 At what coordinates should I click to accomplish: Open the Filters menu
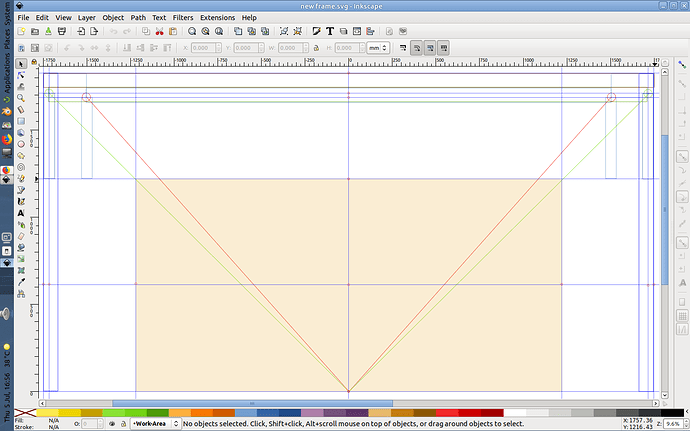click(182, 18)
